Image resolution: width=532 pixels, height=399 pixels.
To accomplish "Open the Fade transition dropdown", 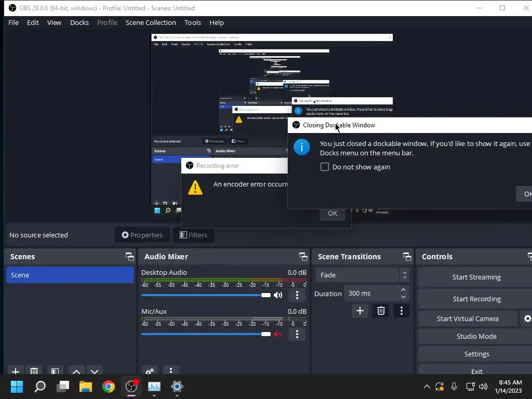I will pos(362,275).
